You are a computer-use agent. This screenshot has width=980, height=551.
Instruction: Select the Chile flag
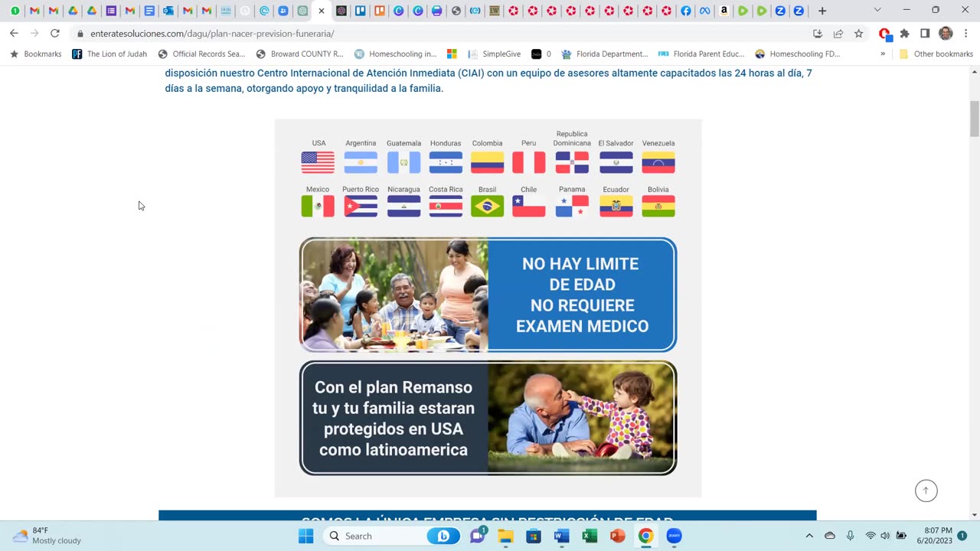[x=529, y=206]
